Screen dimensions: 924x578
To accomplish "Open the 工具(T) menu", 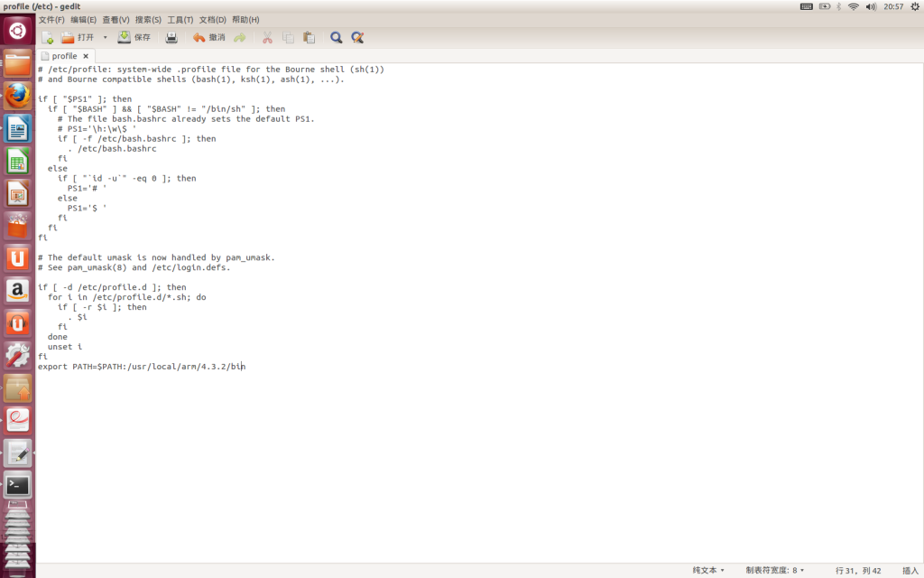I will 180,20.
